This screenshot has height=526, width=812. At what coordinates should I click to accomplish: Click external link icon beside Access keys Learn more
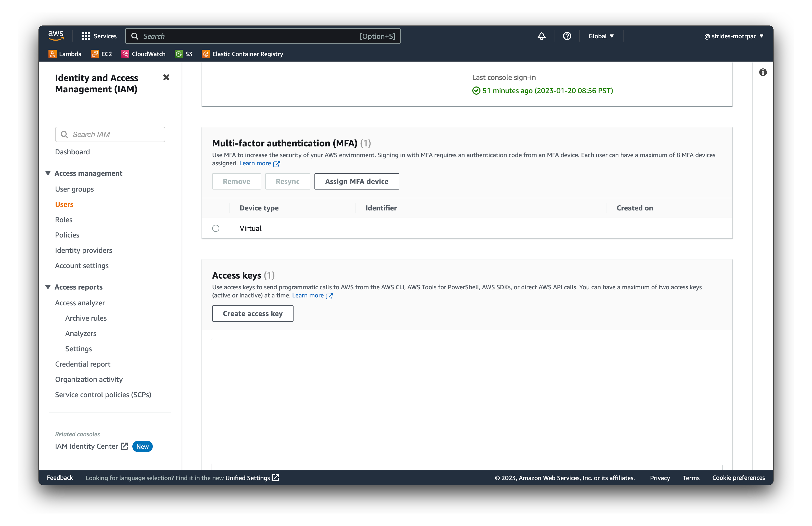click(329, 296)
